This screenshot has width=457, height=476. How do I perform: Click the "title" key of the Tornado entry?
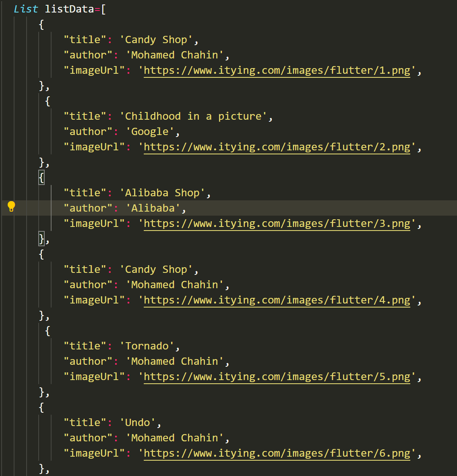[85, 346]
